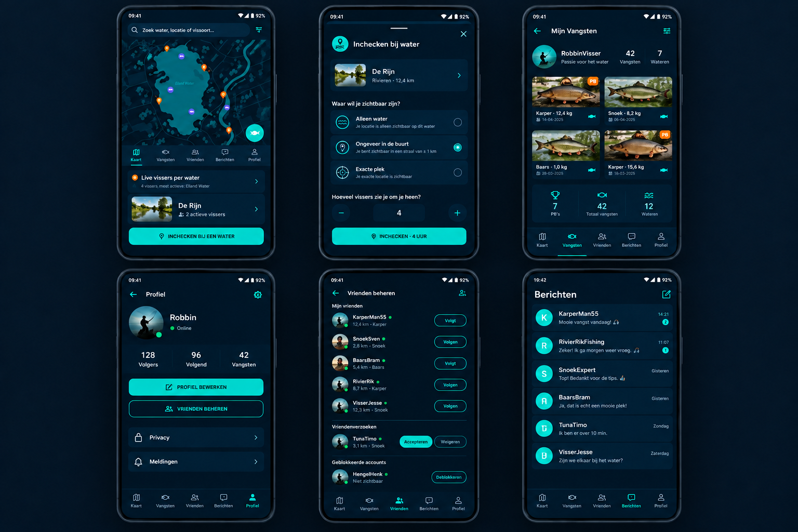798x532 pixels.
Task: Switch to Berichten tab on the map screen
Action: click(224, 155)
